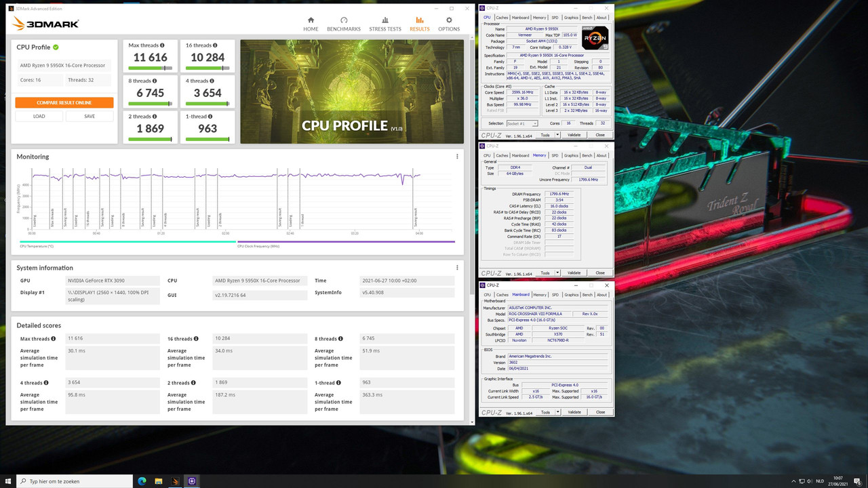This screenshot has height=488, width=868.
Task: Click Close button in CPU-Z mainboard window
Action: pyautogui.click(x=600, y=412)
